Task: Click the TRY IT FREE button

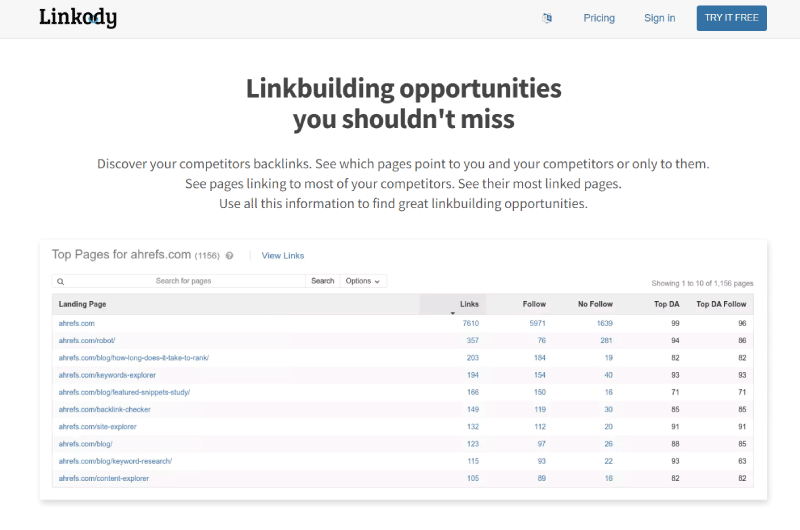Action: point(731,18)
